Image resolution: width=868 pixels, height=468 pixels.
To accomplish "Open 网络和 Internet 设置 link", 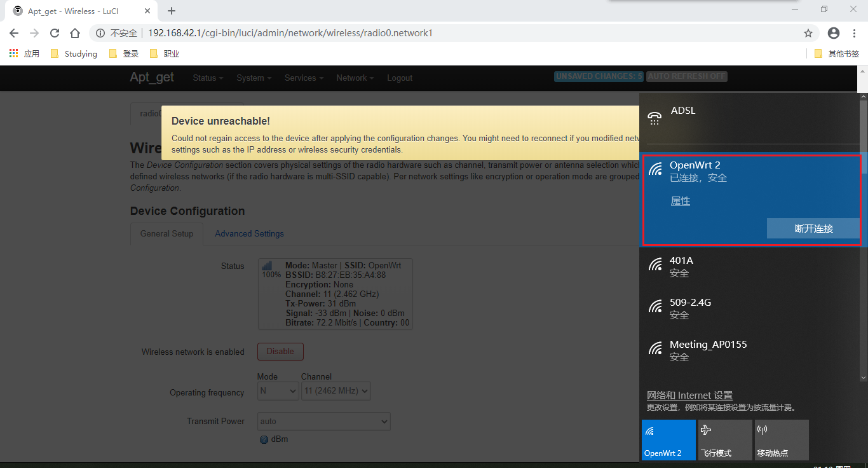I will click(689, 396).
